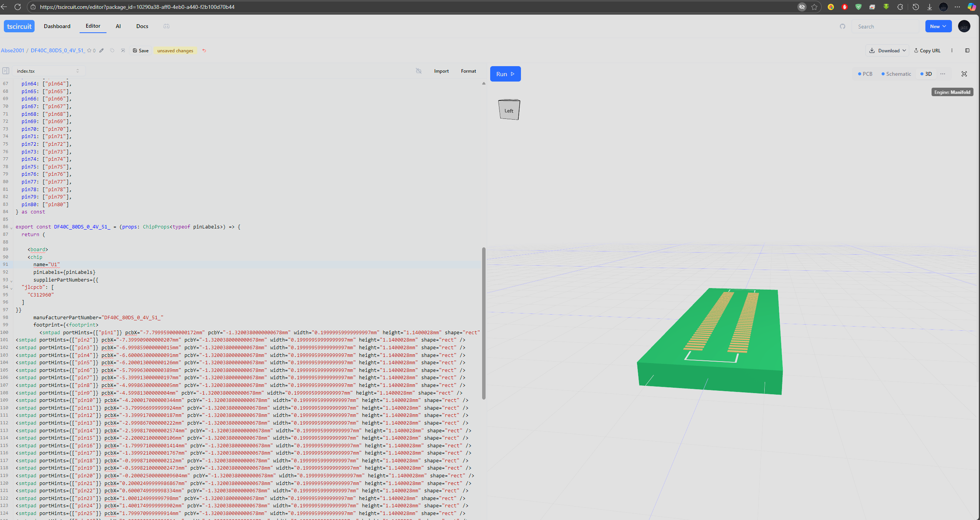980x520 pixels.
Task: Collapse the code fold at line 86
Action: click(x=11, y=227)
